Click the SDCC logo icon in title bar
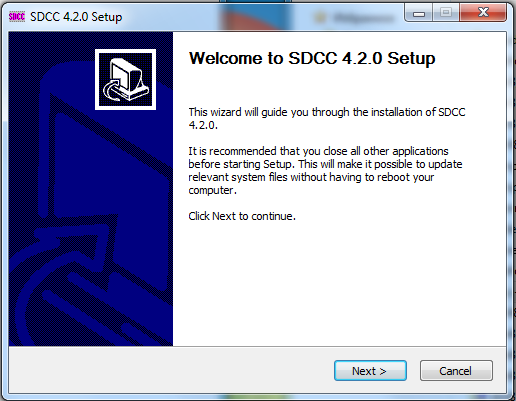The width and height of the screenshot is (516, 401). tap(17, 17)
